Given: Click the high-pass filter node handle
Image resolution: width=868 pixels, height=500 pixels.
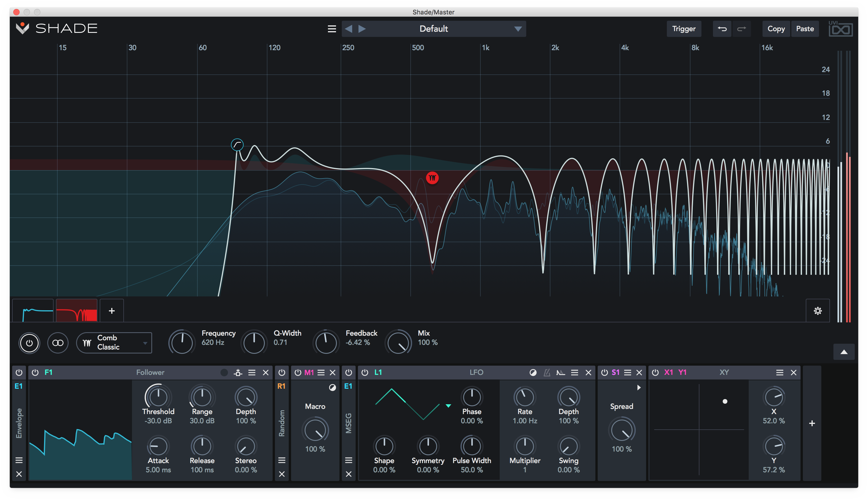Looking at the screenshot, I should [x=237, y=144].
